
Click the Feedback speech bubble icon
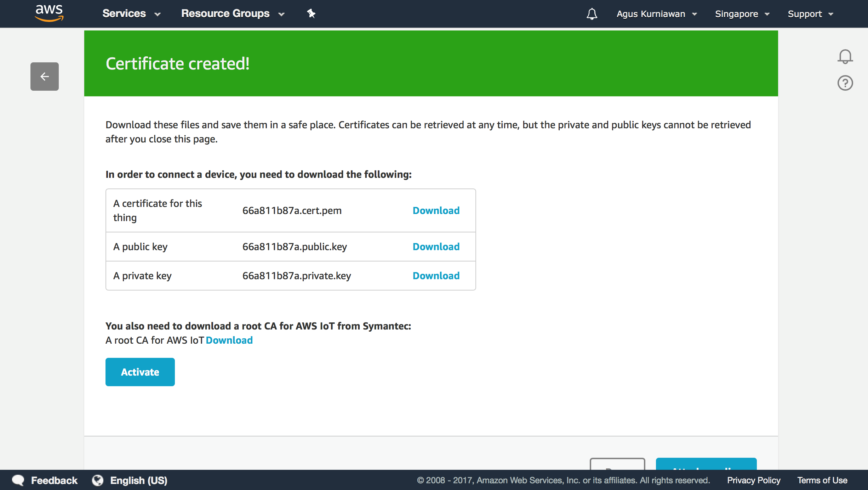coord(18,480)
